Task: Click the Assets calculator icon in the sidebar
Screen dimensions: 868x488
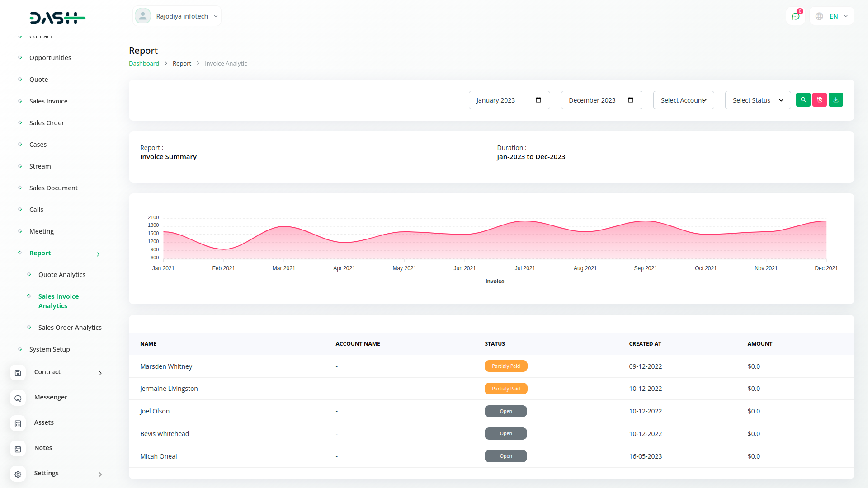Action: tap(18, 423)
